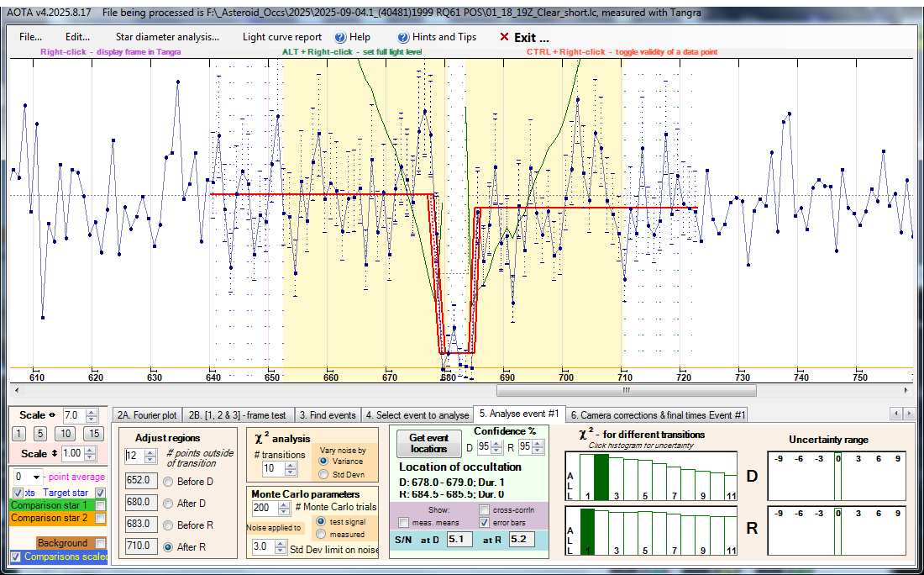The height and width of the screenshot is (575, 924).
Task: Click the Help question-mark icon
Action: pos(340,37)
